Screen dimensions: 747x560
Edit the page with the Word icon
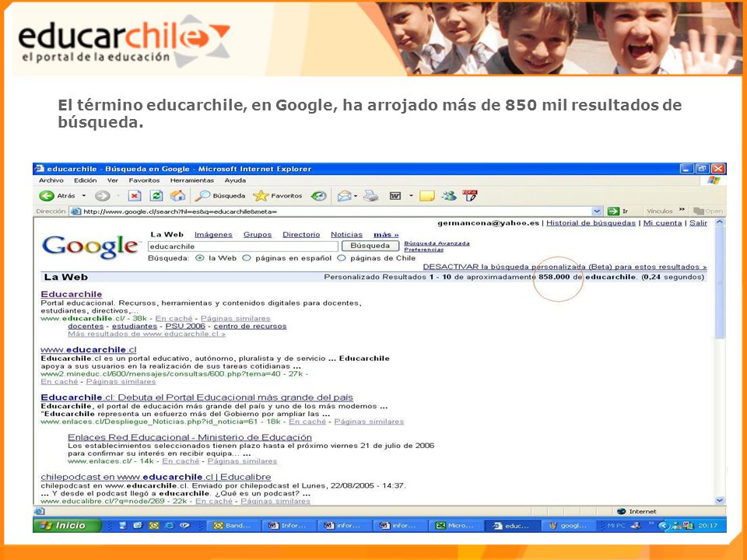(395, 196)
